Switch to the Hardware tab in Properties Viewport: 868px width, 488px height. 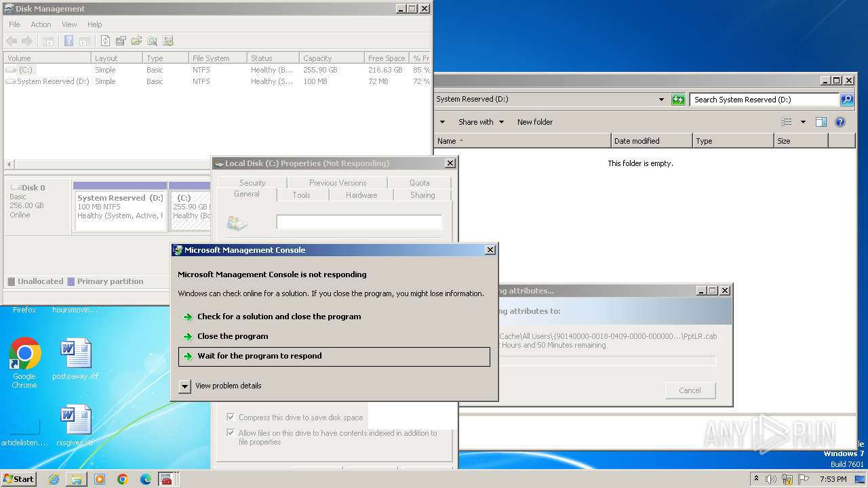pyautogui.click(x=361, y=195)
